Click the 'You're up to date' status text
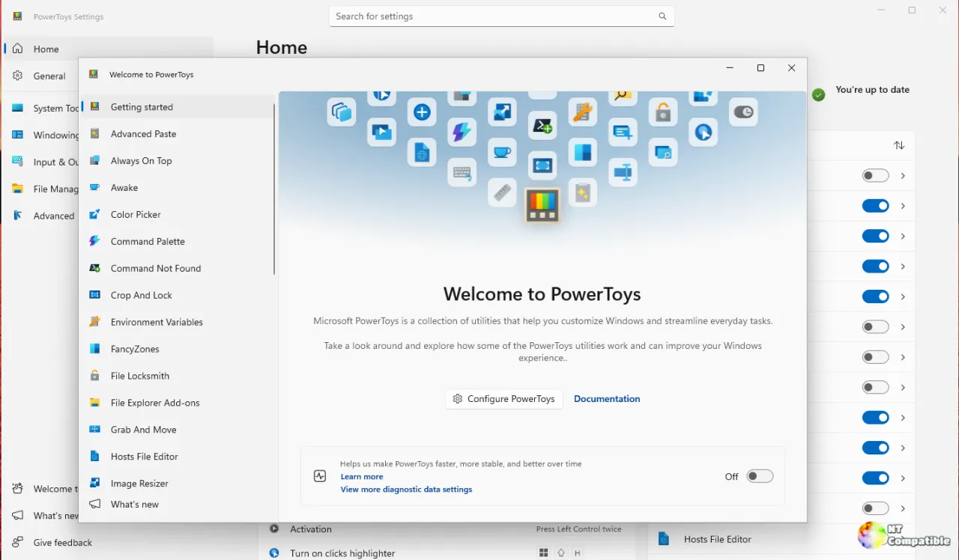Screen dimensions: 959x560 (x=873, y=90)
